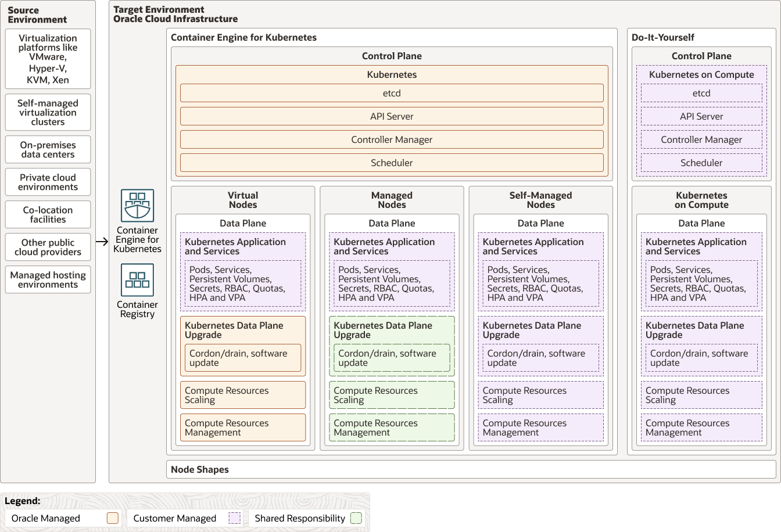Click the Container Engine for Kubernetes ship icon

point(137,205)
